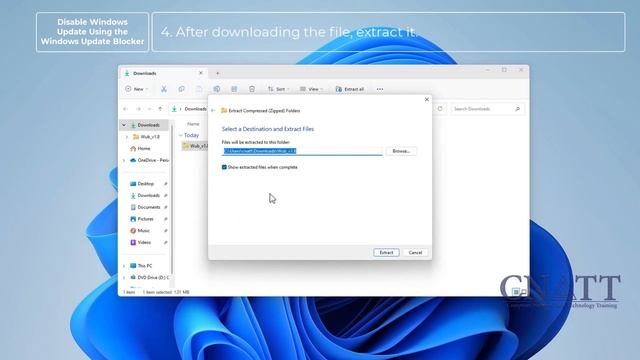
Task: Open the recent locations chevron
Action: (x=149, y=109)
